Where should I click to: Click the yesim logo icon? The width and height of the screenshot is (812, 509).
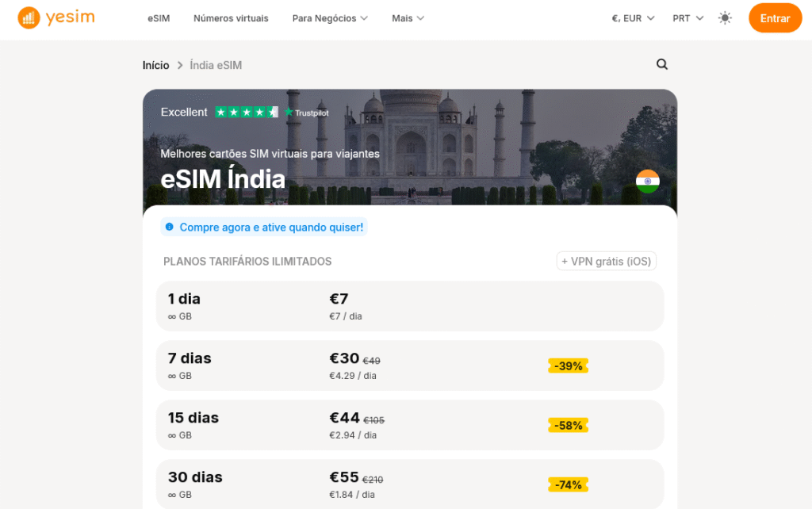coord(29,17)
